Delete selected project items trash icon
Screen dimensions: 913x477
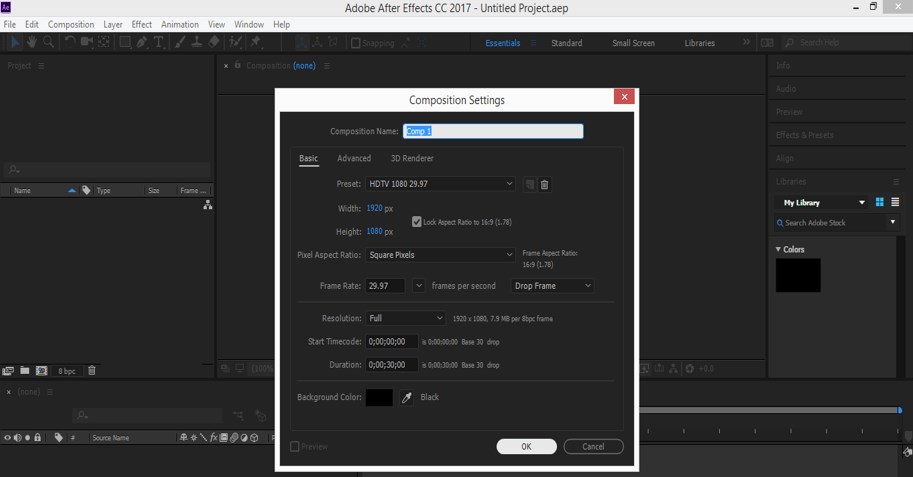click(x=91, y=370)
